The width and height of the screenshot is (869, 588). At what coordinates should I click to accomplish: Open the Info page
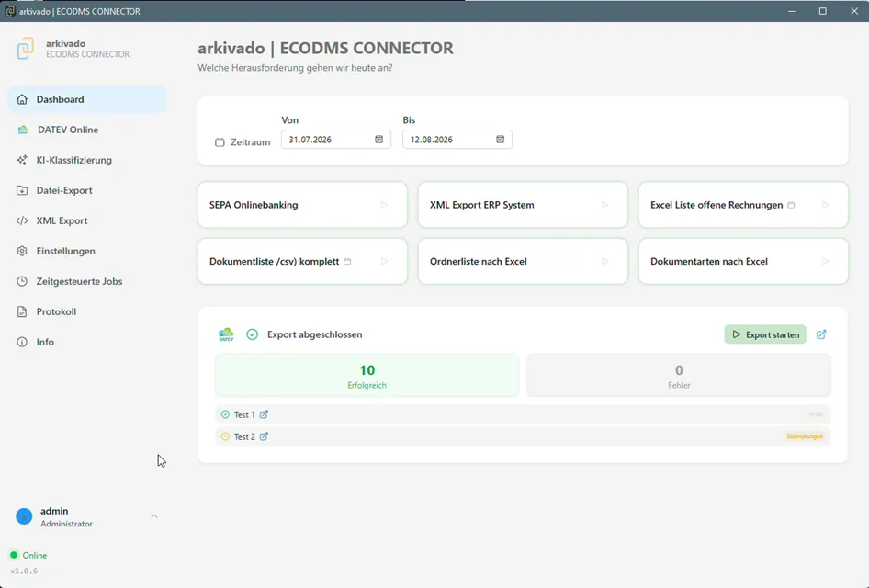(x=87, y=342)
